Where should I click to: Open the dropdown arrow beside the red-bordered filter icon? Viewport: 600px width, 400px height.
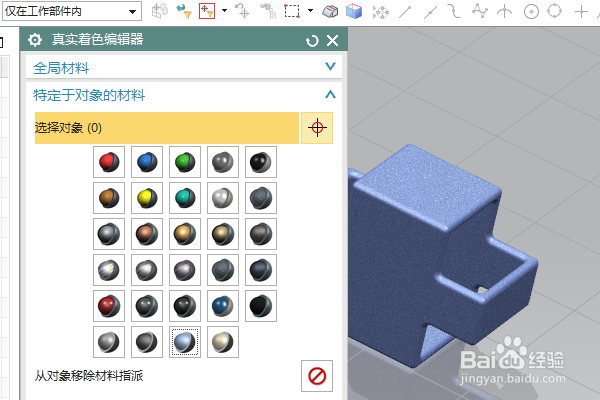225,11
